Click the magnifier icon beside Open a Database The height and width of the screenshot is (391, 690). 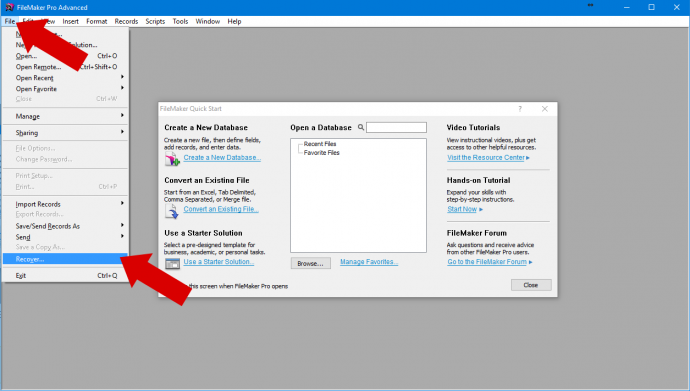(361, 128)
